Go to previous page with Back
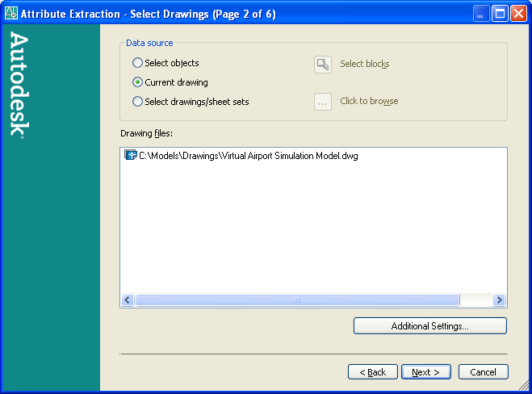This screenshot has height=394, width=532. coord(372,372)
